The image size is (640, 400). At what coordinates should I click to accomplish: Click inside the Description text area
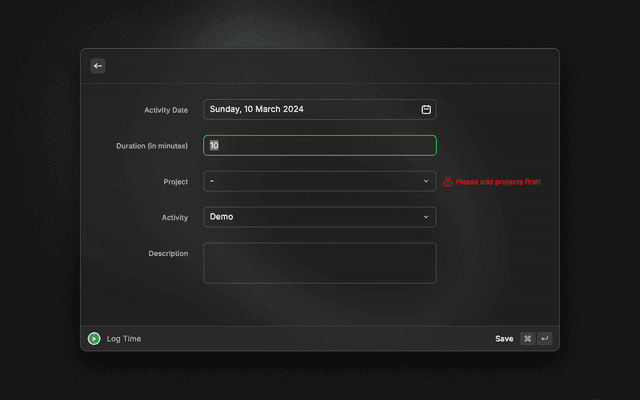point(320,263)
